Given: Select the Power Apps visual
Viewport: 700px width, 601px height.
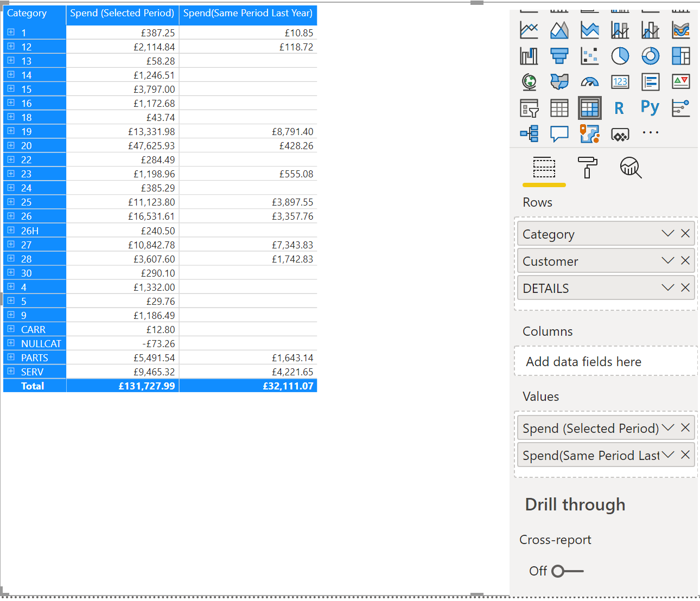Looking at the screenshot, I should point(620,134).
